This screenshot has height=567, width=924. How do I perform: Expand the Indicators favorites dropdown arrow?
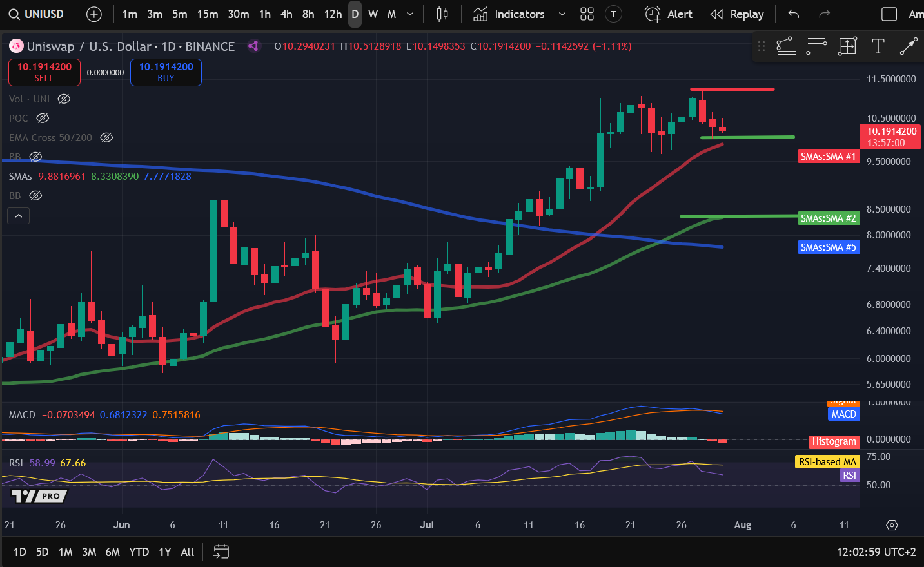562,14
